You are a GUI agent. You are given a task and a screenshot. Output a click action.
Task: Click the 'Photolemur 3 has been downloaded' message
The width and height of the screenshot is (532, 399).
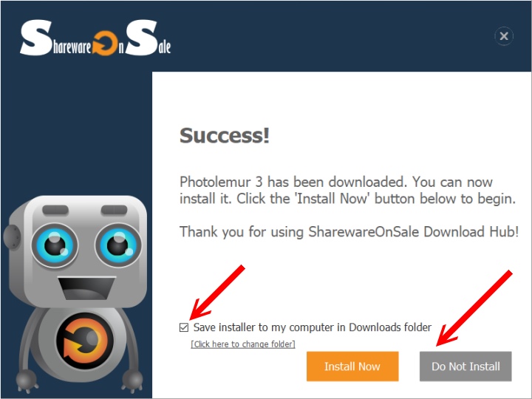pos(347,191)
